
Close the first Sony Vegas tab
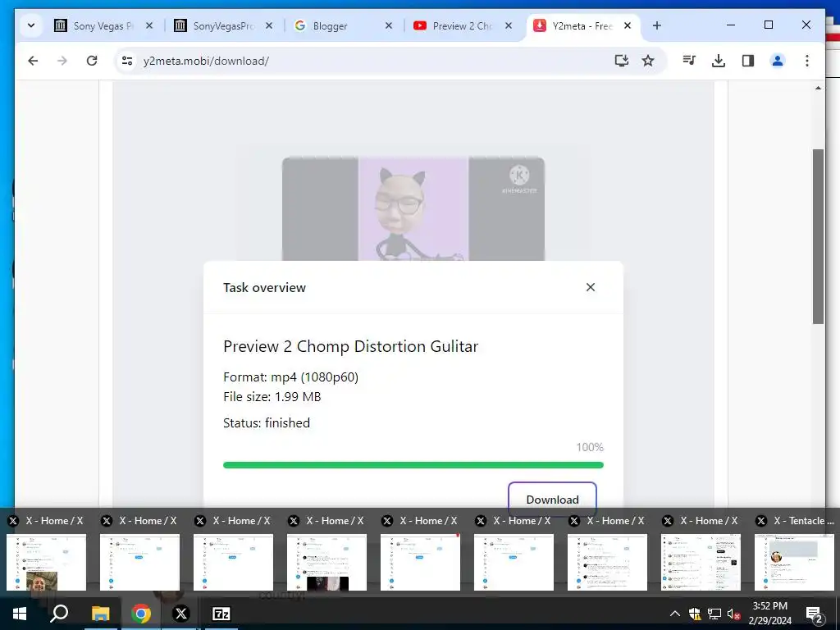pos(149,25)
